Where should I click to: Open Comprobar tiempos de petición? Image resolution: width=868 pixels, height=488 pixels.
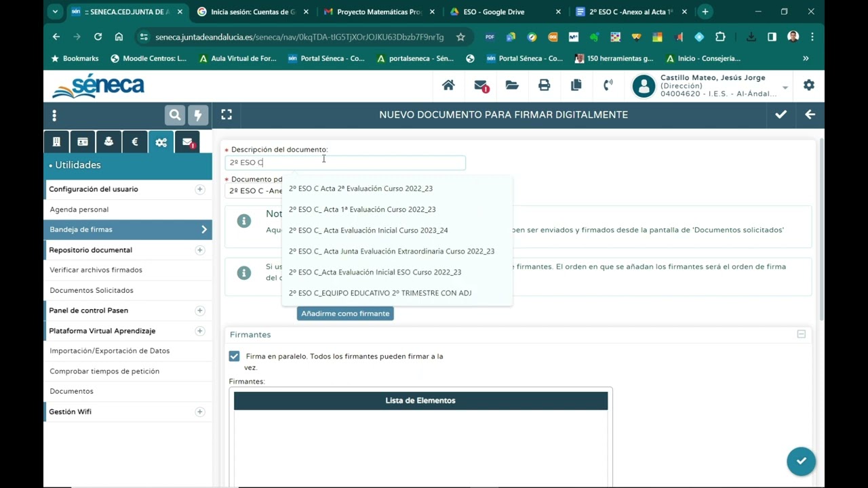pyautogui.click(x=104, y=371)
